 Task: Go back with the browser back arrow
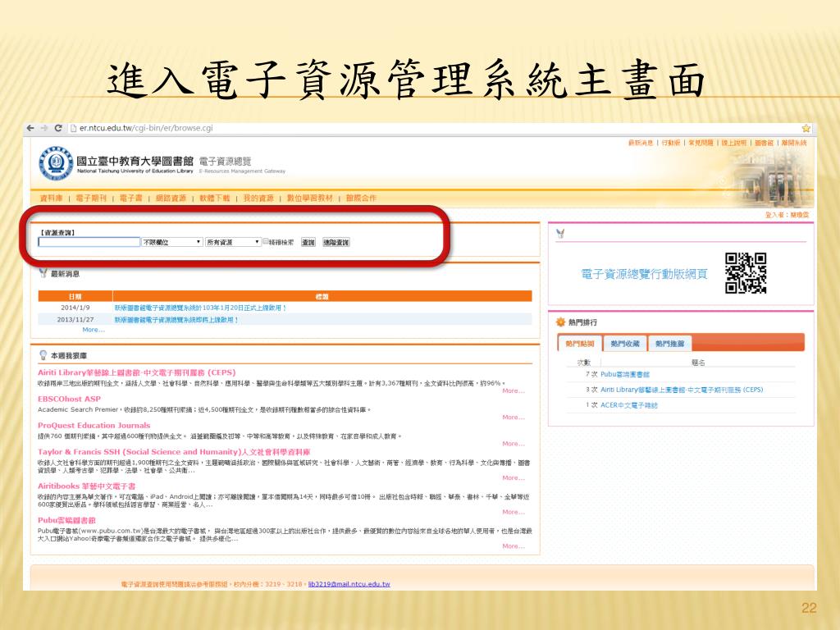(x=30, y=128)
